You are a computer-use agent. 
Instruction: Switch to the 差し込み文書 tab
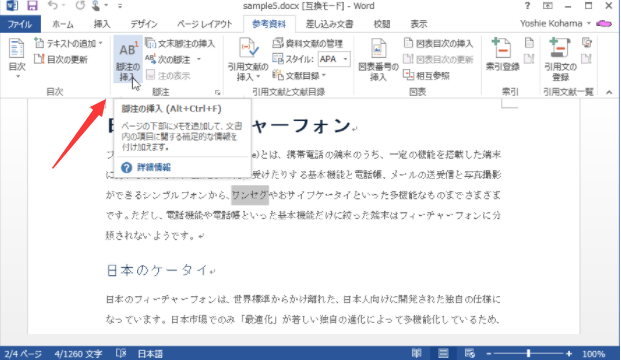point(329,24)
